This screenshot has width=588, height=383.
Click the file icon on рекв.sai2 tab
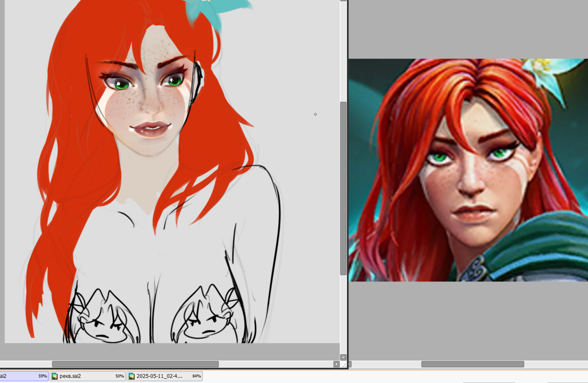point(55,376)
